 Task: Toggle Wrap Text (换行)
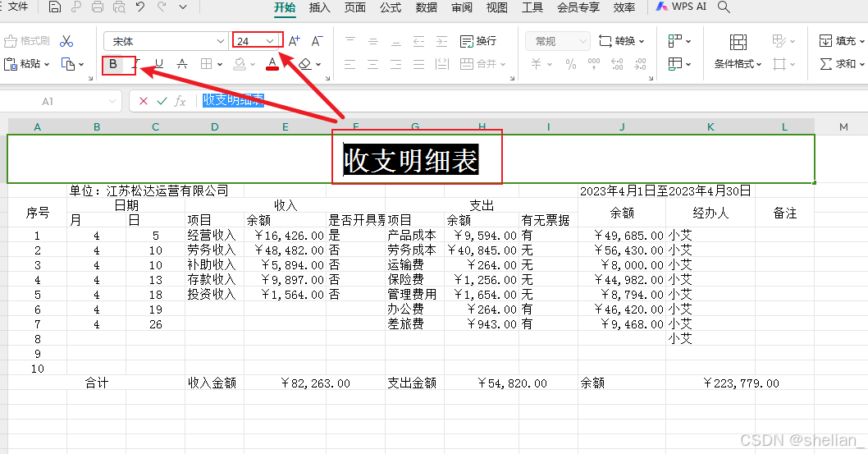478,41
